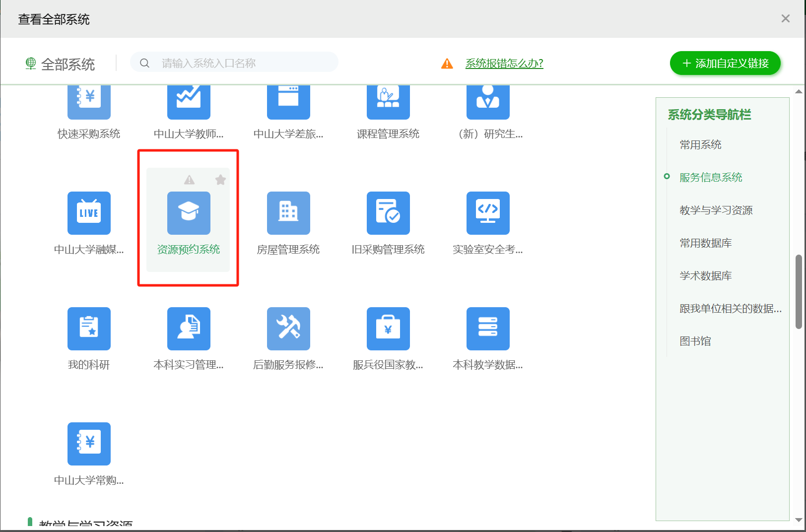
Task: Jump to 常用系统 in category navigation
Action: pos(700,145)
